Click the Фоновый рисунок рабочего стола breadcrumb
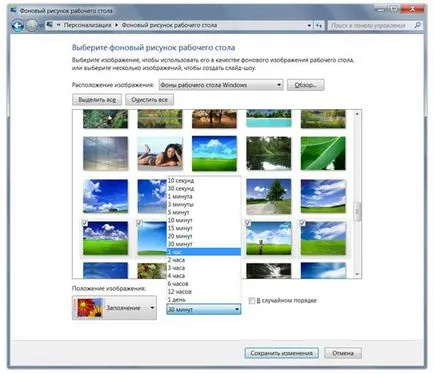The height and width of the screenshot is (374, 434). tap(169, 25)
